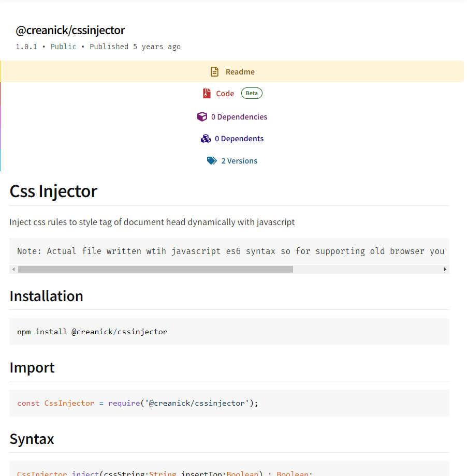Open the 2 Versions section
Screen dimensions: 467x476
pos(239,160)
